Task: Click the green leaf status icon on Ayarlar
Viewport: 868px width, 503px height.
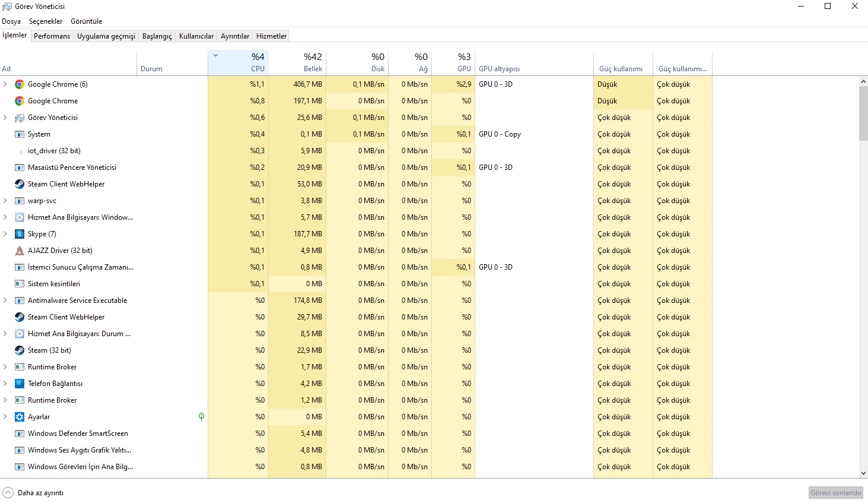Action: pyautogui.click(x=201, y=417)
